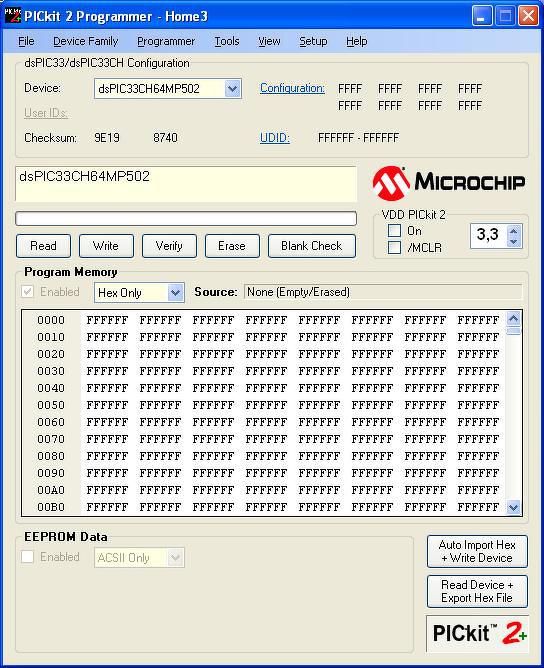544x668 pixels.
Task: Click Auto Import Hex + Write Device
Action: [x=477, y=552]
